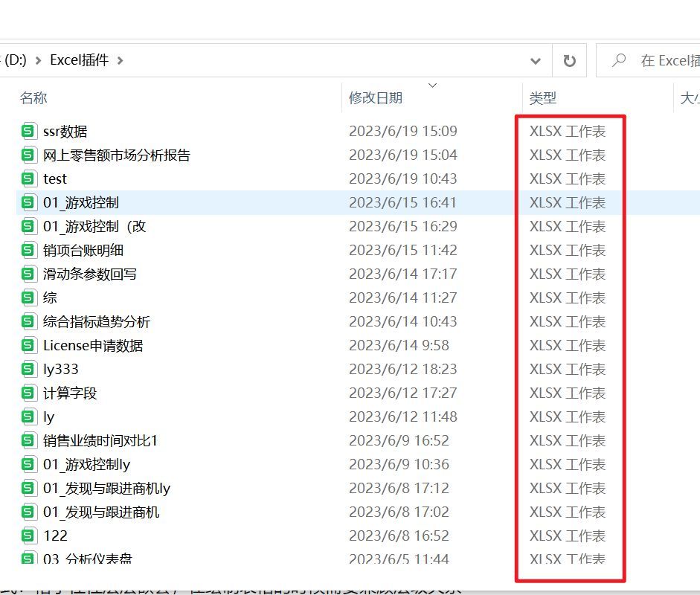Click the icon next to file 122
The width and height of the screenshot is (700, 595).
click(28, 535)
